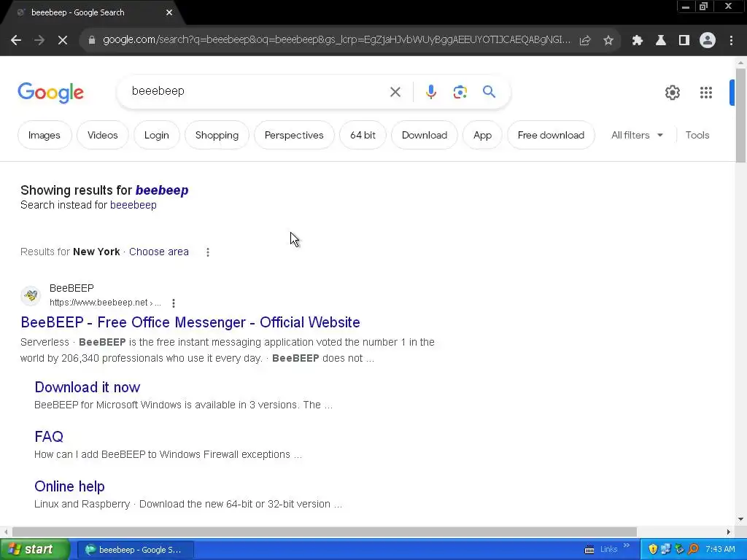Click the beebeep corrected spelling link
This screenshot has width=747, height=560.
tap(162, 190)
